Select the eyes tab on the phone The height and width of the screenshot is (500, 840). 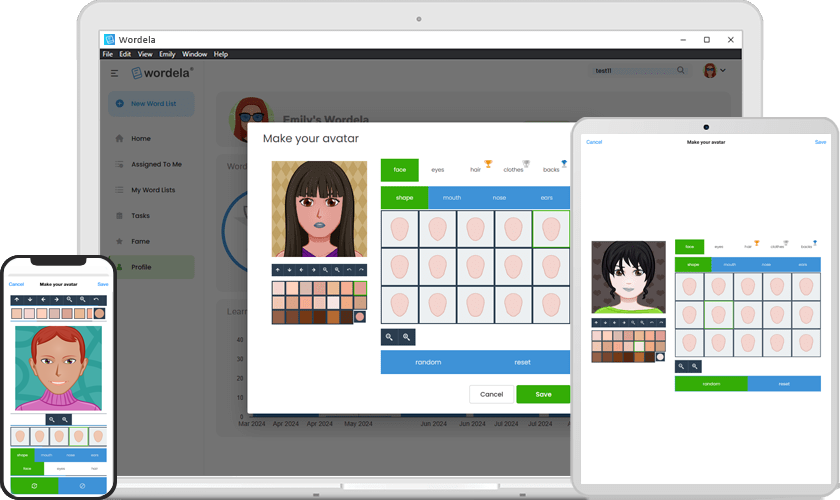tap(61, 469)
